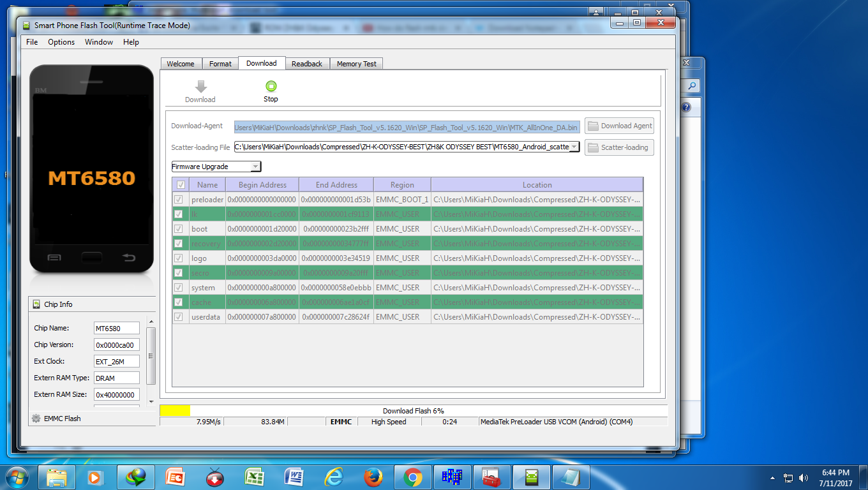The width and height of the screenshot is (868, 490).
Task: Open Excel from the taskbar
Action: tap(255, 477)
